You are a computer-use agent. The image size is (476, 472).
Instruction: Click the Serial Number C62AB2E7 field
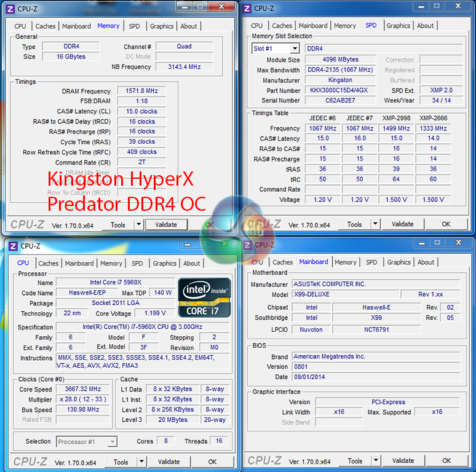pos(340,100)
